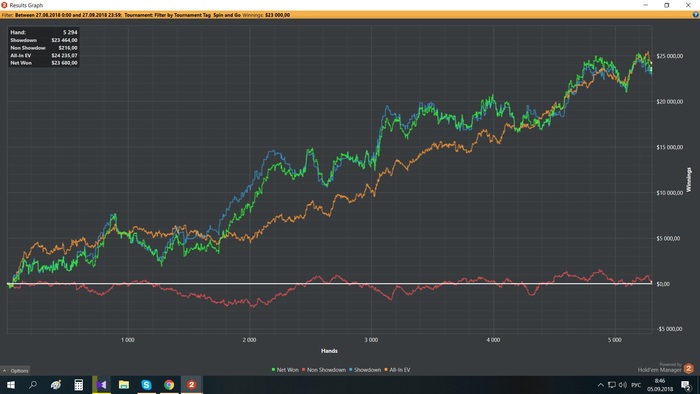The width and height of the screenshot is (700, 394).
Task: Click the 1 000 hands axis label
Action: click(128, 340)
